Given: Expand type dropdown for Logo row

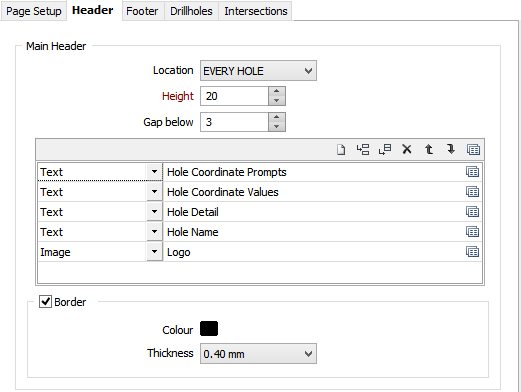Looking at the screenshot, I should coord(154,252).
